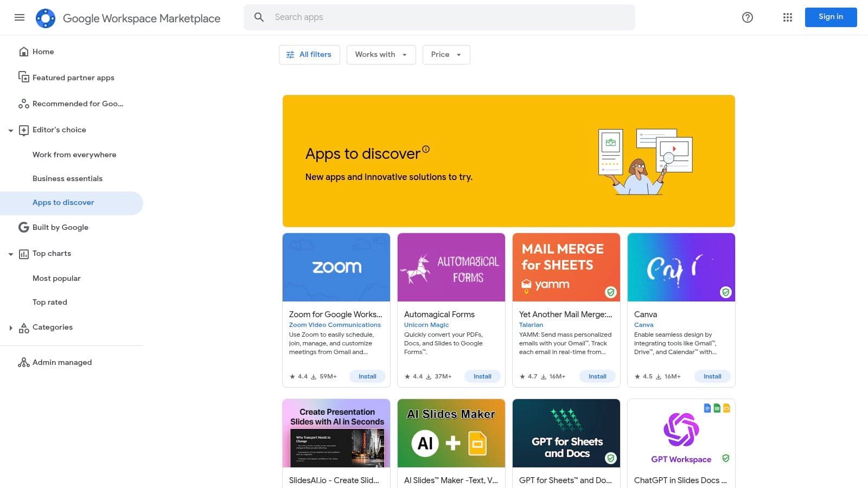This screenshot has height=488, width=868.
Task: Collapse the Editor's choice section
Action: click(x=10, y=131)
